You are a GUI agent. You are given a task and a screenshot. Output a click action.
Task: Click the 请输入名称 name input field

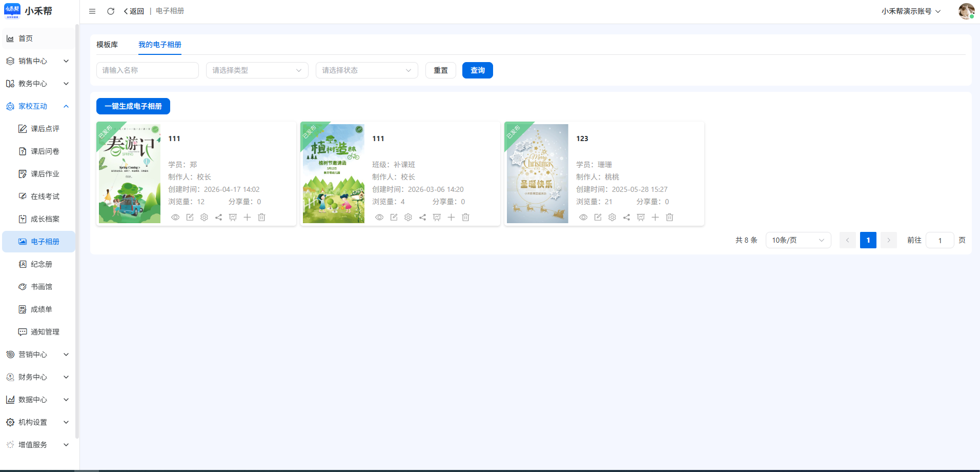point(148,70)
